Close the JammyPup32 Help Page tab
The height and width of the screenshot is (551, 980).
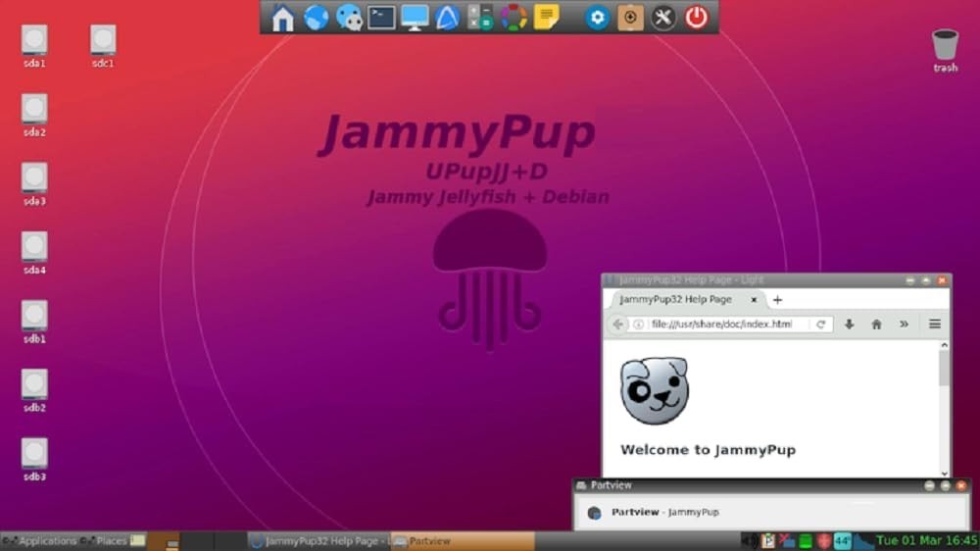click(754, 300)
